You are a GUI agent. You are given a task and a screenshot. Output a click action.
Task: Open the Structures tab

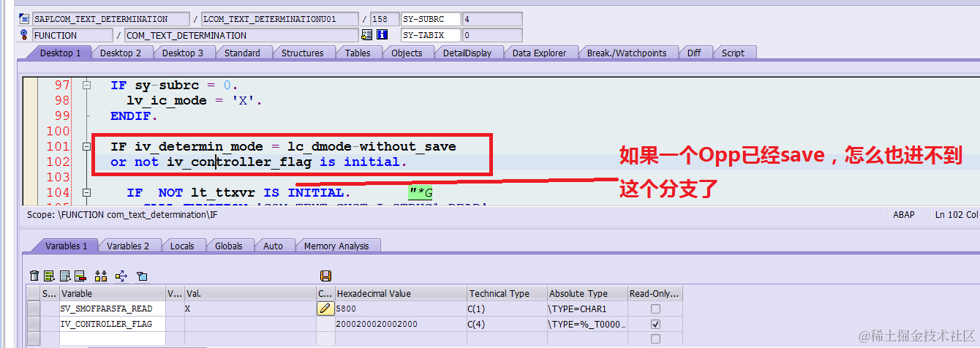tap(302, 53)
